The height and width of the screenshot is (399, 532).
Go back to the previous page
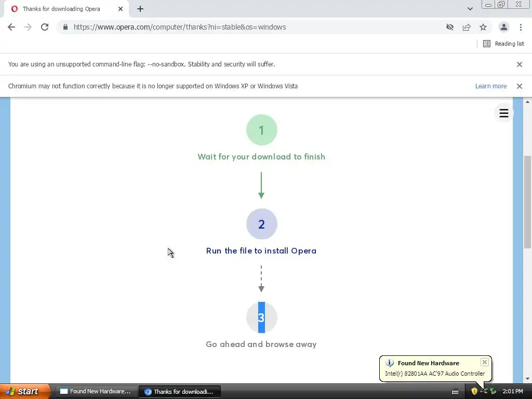click(x=11, y=27)
